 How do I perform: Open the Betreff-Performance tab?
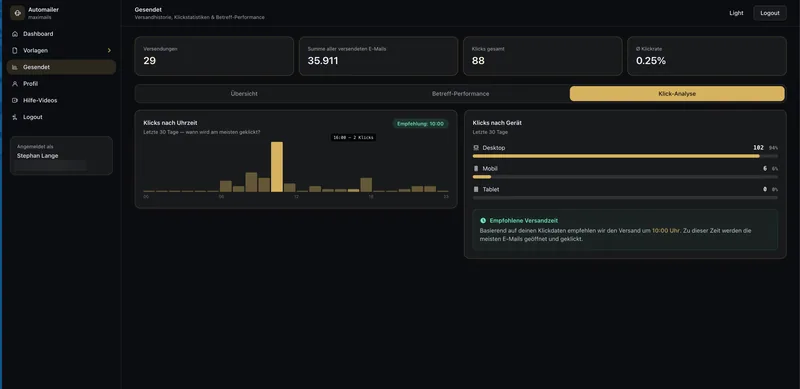(x=460, y=94)
